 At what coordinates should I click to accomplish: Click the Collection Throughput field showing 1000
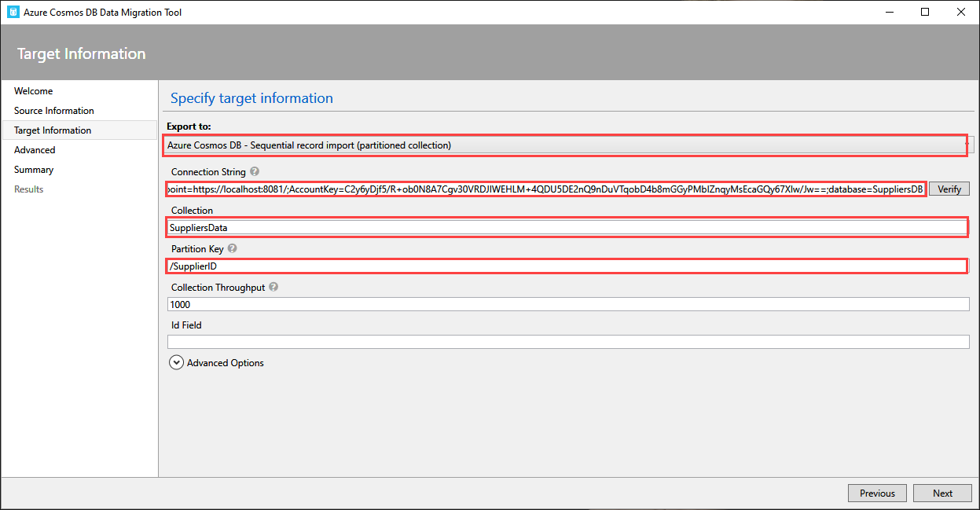[x=568, y=304]
